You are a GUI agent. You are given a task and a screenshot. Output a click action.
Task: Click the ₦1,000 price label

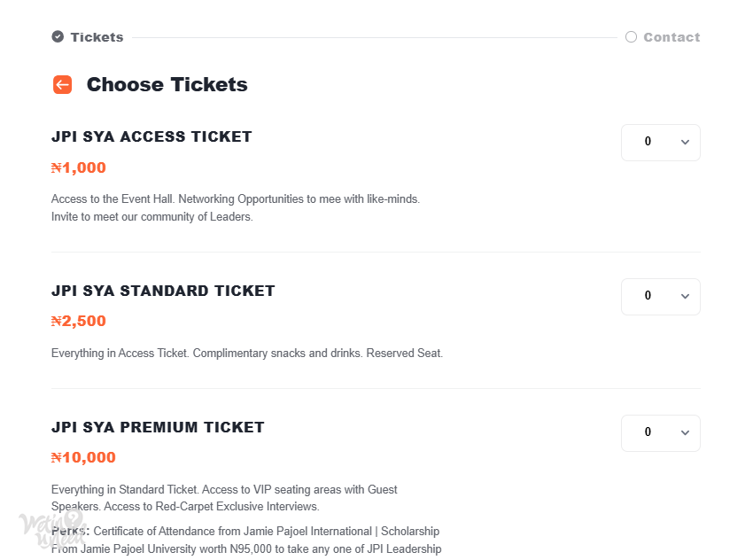pos(78,167)
